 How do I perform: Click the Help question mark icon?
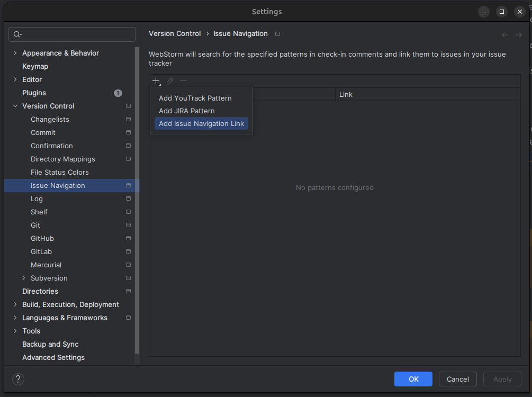(18, 379)
